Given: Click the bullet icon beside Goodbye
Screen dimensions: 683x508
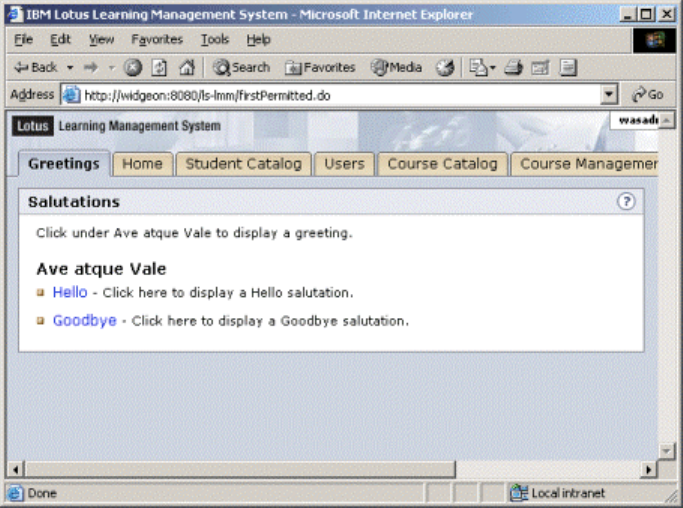Looking at the screenshot, I should coord(41,321).
